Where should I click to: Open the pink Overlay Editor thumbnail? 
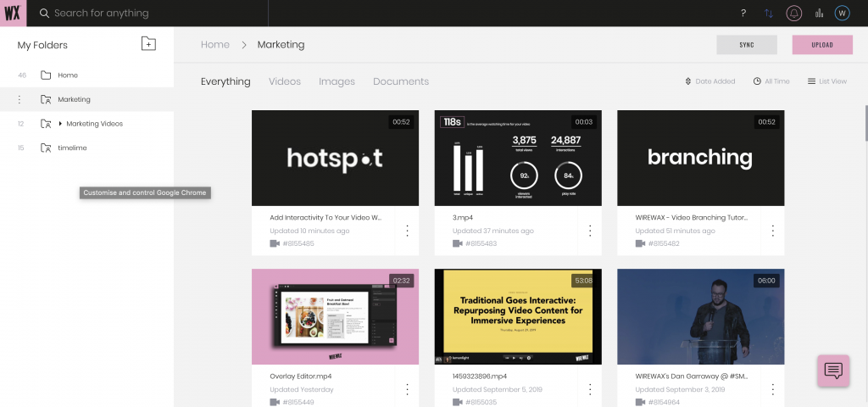click(x=335, y=317)
